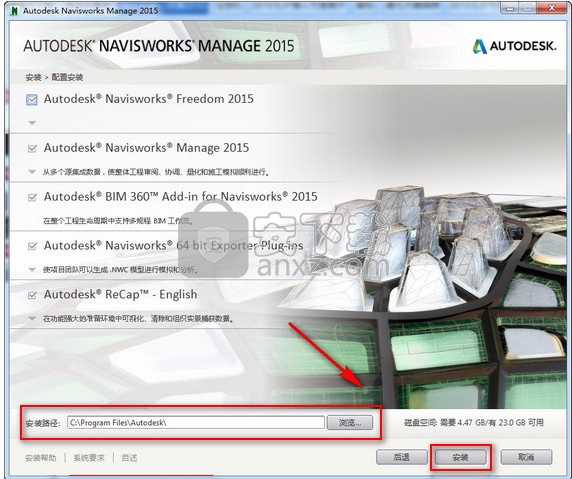
Task: Uncheck Autodesk ReCap English checkbox
Action: click(32, 295)
